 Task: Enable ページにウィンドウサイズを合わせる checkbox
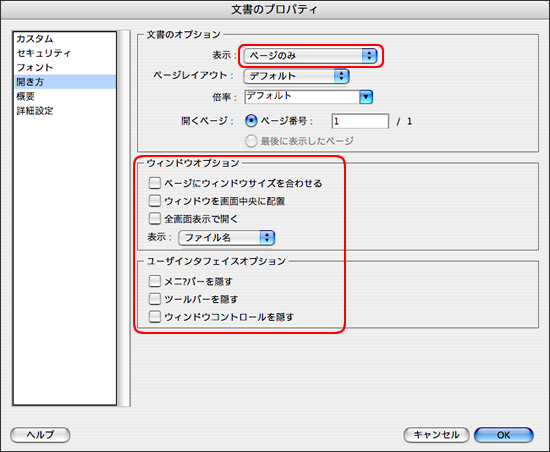154,183
